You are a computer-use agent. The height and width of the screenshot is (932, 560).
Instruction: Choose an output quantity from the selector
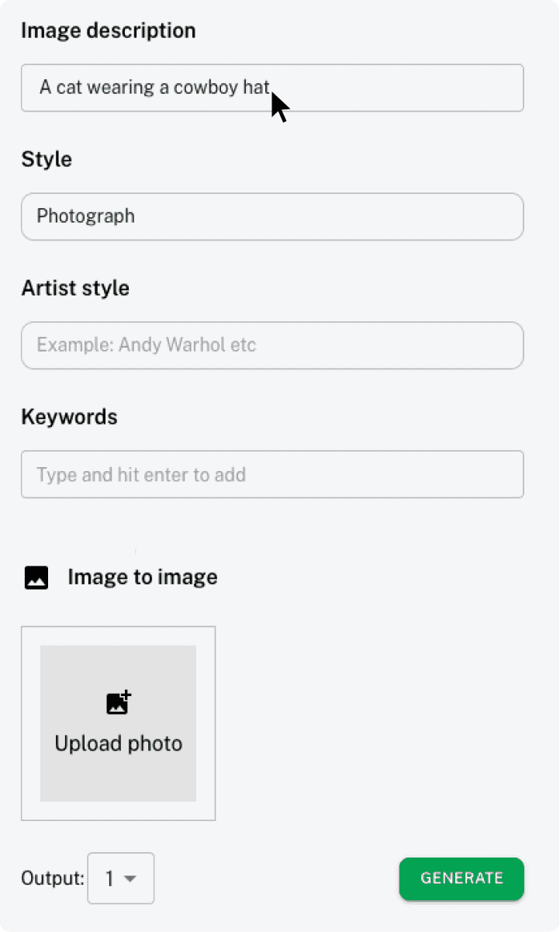[x=120, y=878]
